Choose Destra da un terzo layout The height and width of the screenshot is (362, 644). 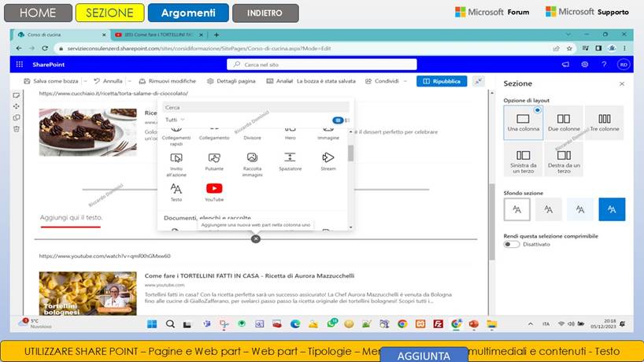(564, 159)
